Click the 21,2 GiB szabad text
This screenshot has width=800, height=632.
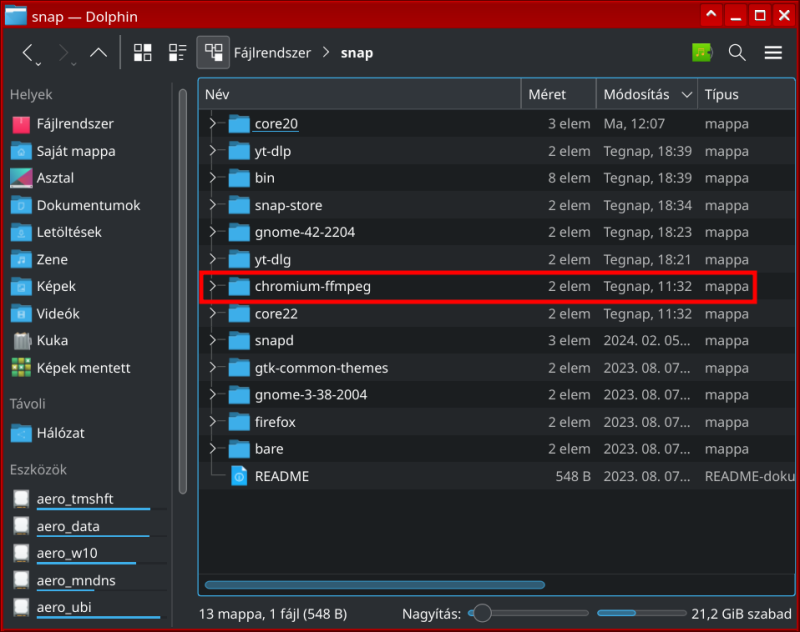(741, 614)
